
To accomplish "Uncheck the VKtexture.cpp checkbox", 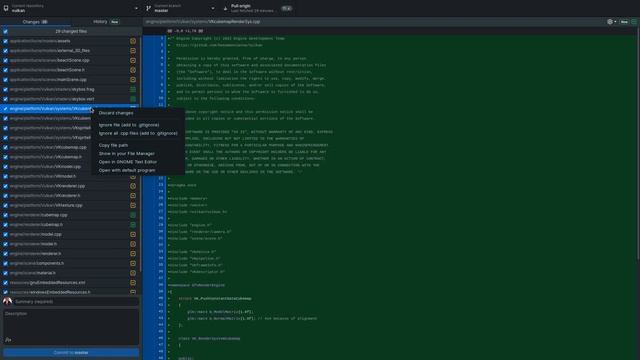I will pyautogui.click(x=5, y=206).
